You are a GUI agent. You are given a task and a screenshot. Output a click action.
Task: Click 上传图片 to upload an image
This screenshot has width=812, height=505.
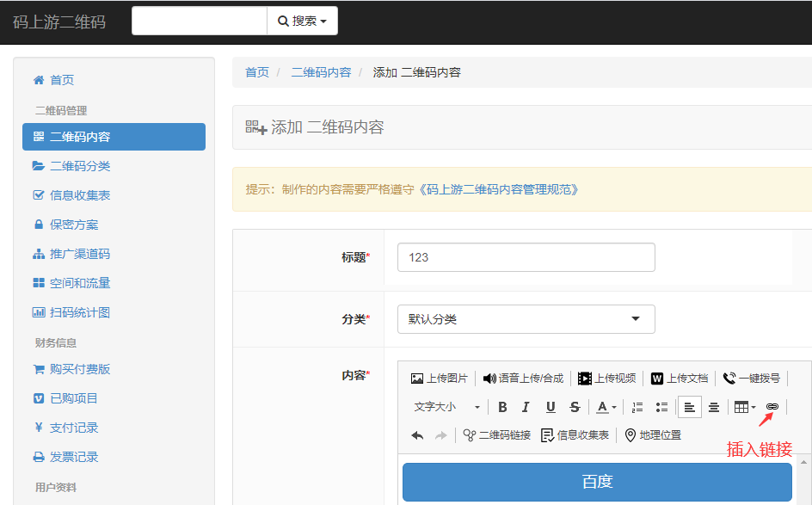[440, 378]
